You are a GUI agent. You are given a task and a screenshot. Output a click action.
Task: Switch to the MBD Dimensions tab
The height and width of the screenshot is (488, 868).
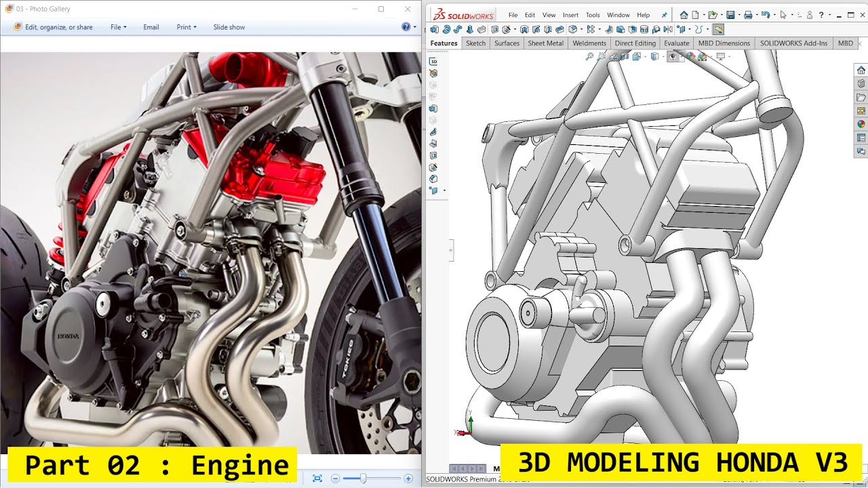point(724,43)
